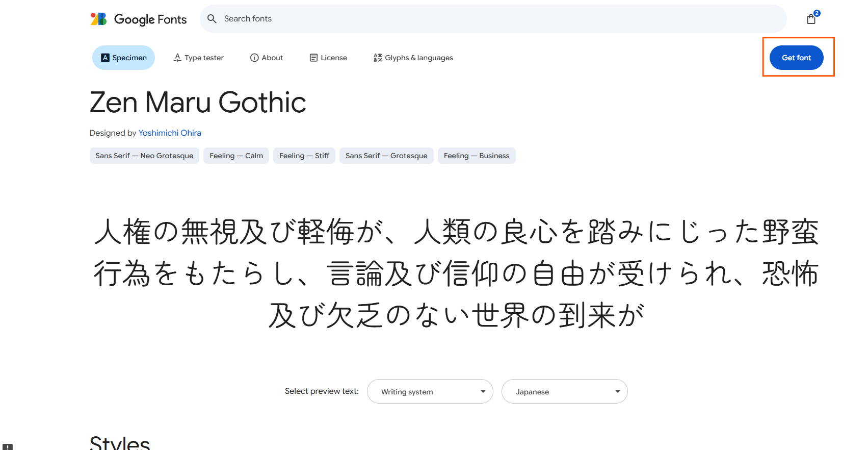The height and width of the screenshot is (450, 868).
Task: Select the Feeling — Stiff tag
Action: coord(304,156)
